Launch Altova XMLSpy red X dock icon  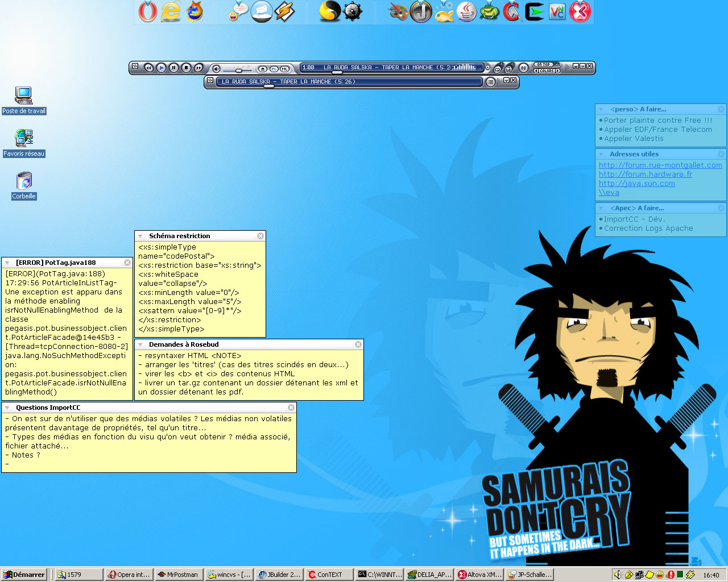point(580,11)
